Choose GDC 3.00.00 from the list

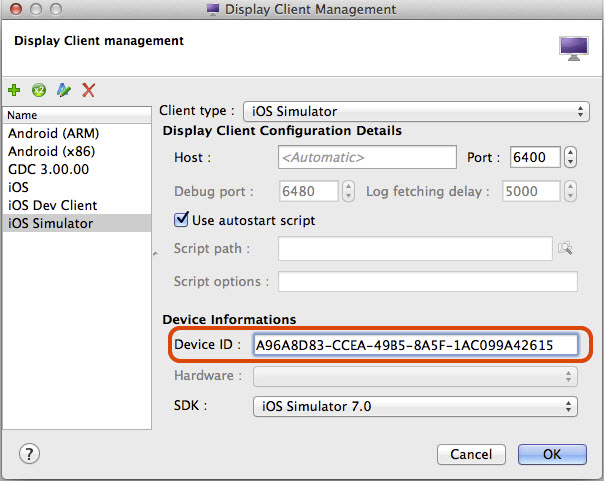pos(48,169)
